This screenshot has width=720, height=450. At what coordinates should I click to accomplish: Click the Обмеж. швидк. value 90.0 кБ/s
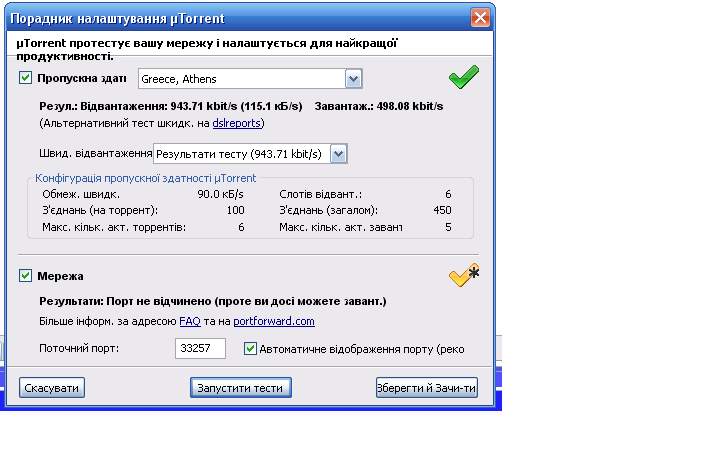[x=220, y=194]
